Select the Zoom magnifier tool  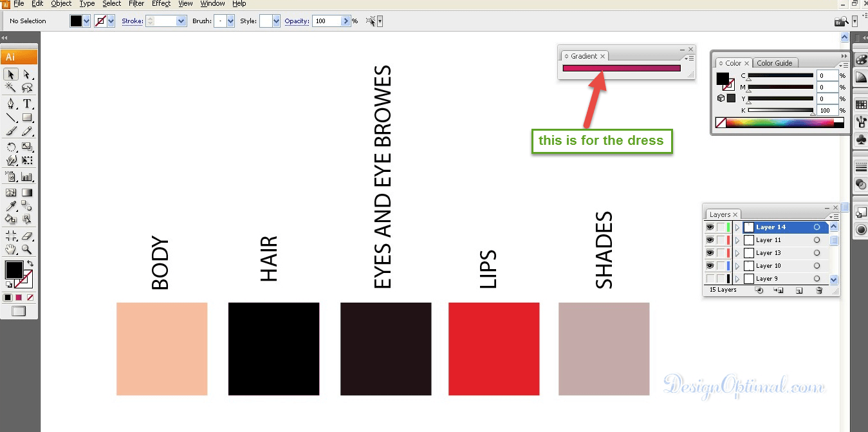tap(27, 249)
